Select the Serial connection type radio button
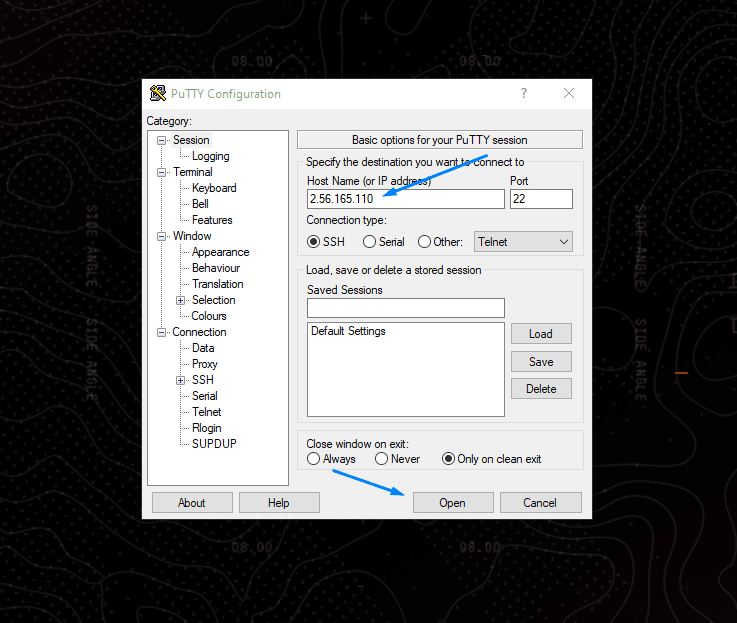This screenshot has height=623, width=737. (369, 242)
